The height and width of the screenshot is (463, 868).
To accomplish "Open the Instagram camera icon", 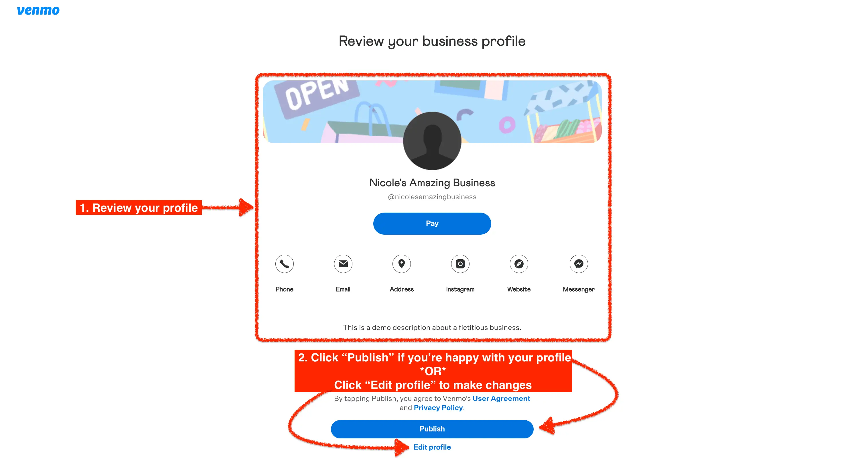I will tap(460, 264).
